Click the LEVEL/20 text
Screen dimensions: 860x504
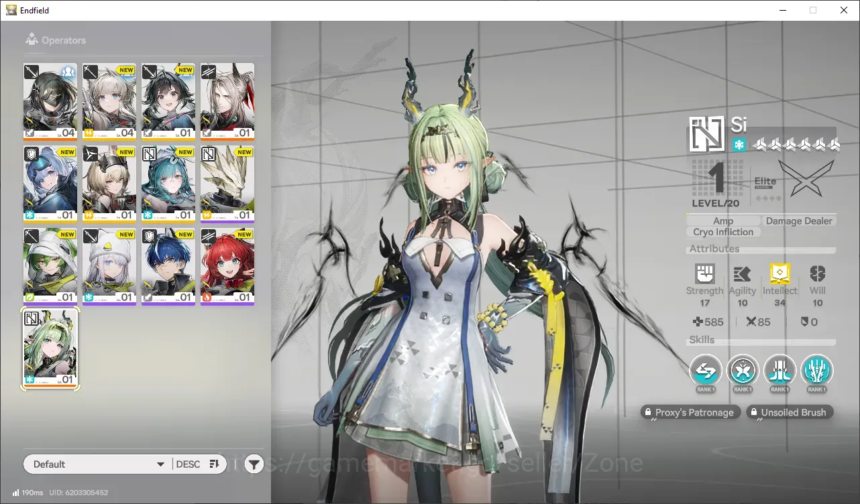point(715,203)
